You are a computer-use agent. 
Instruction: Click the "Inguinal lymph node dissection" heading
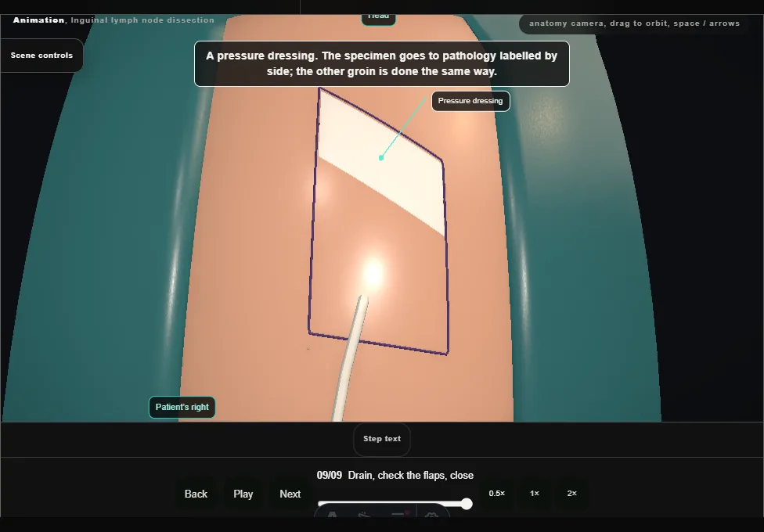point(142,20)
